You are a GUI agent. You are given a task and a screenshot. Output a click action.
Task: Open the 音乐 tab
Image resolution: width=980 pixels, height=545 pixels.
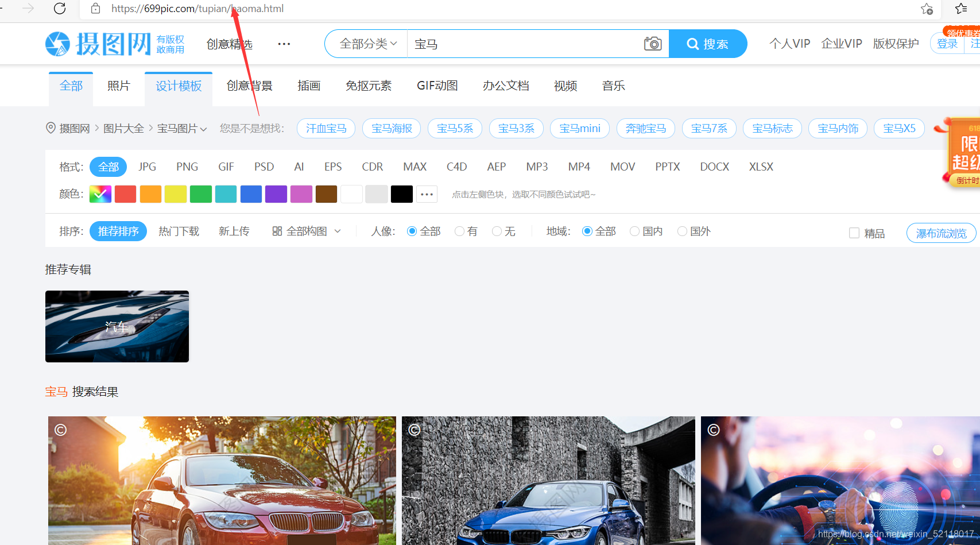coord(613,86)
